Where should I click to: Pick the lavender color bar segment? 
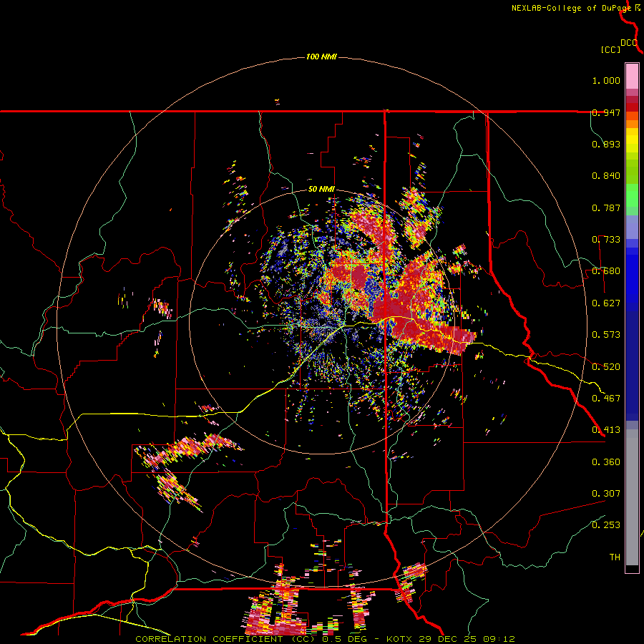point(632,227)
